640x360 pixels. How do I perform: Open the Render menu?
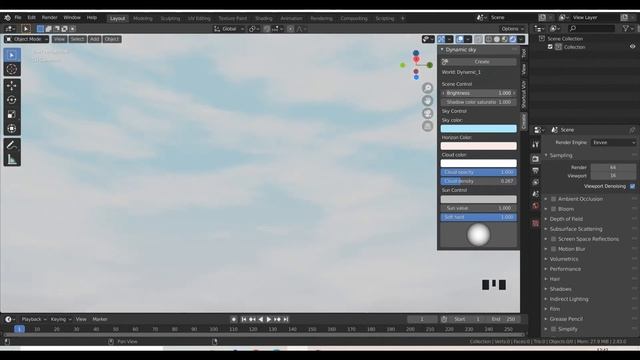pos(49,18)
